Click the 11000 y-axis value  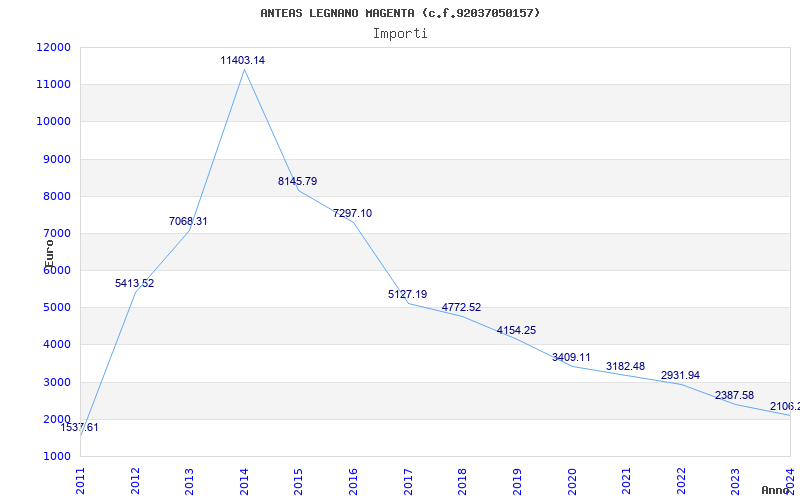(53, 85)
